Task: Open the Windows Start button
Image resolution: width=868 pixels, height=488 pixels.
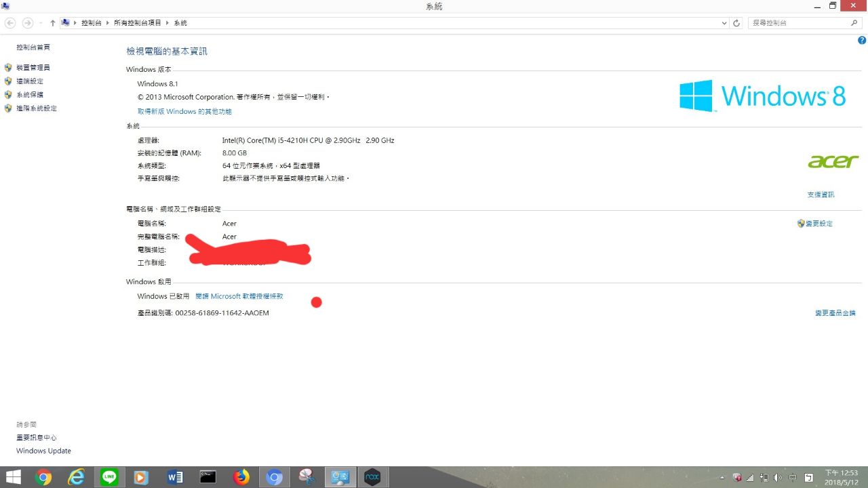Action: pyautogui.click(x=13, y=477)
